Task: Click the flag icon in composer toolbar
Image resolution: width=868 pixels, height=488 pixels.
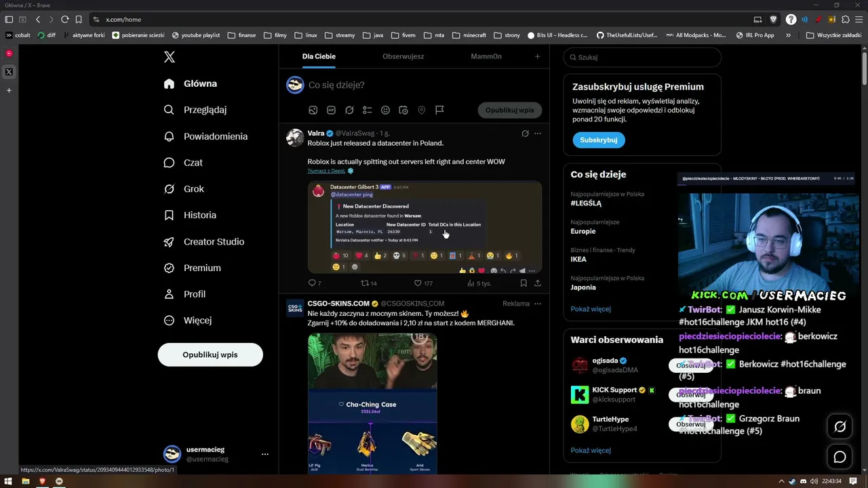Action: (439, 110)
